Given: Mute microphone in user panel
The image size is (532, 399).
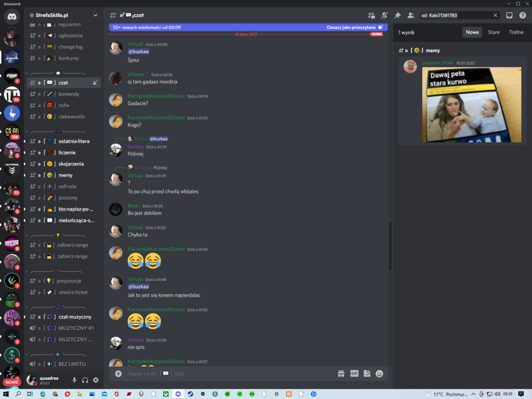Looking at the screenshot, I should pyautogui.click(x=74, y=380).
